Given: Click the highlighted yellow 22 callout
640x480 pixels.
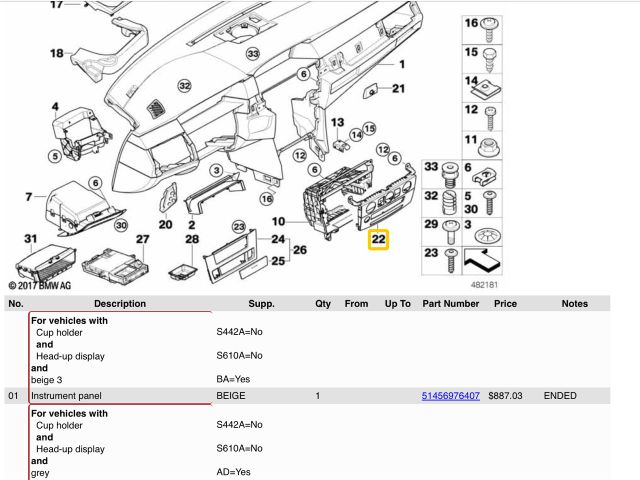Looking at the screenshot, I should (x=378, y=240).
